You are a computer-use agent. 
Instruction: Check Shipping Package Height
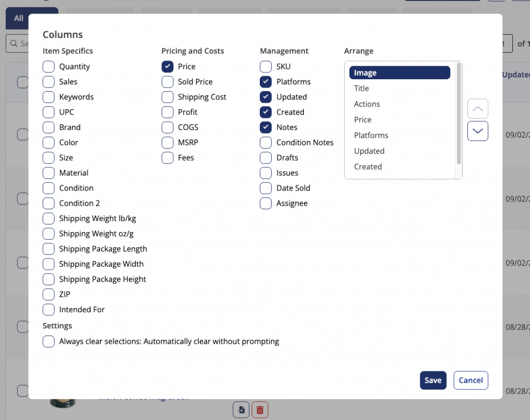click(49, 279)
